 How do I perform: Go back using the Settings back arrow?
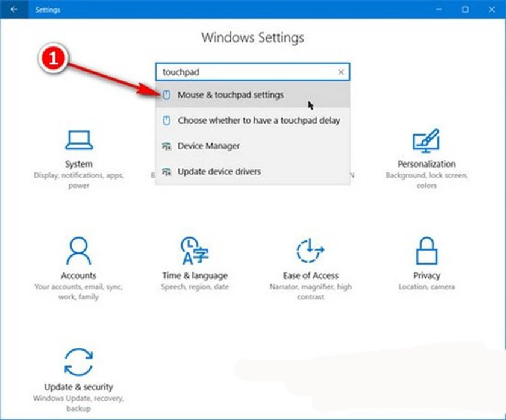point(14,10)
